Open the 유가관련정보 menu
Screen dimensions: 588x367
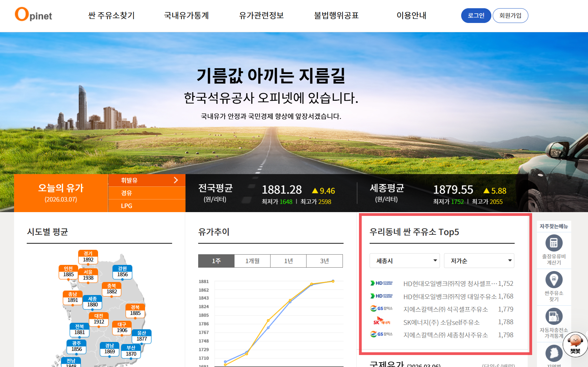(x=262, y=15)
